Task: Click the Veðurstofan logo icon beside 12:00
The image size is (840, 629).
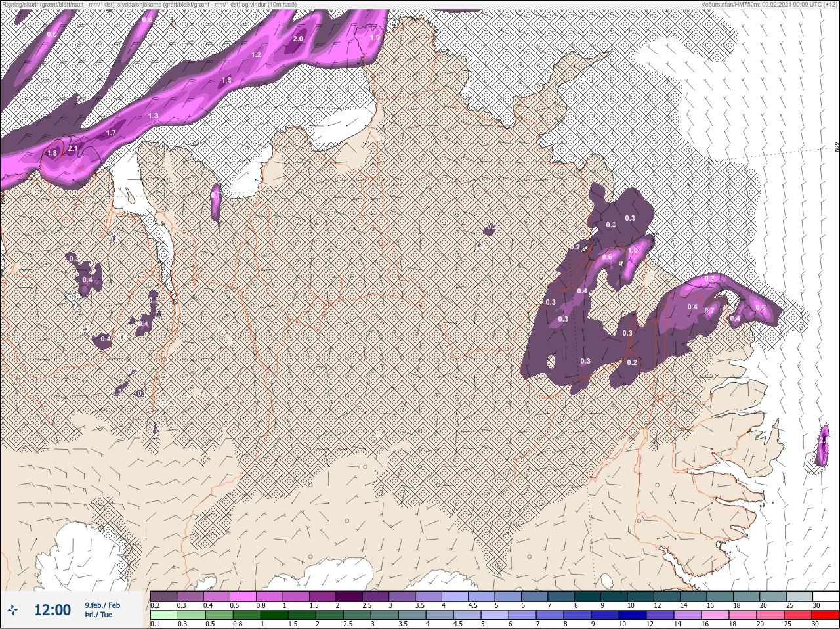Action: pos(13,611)
